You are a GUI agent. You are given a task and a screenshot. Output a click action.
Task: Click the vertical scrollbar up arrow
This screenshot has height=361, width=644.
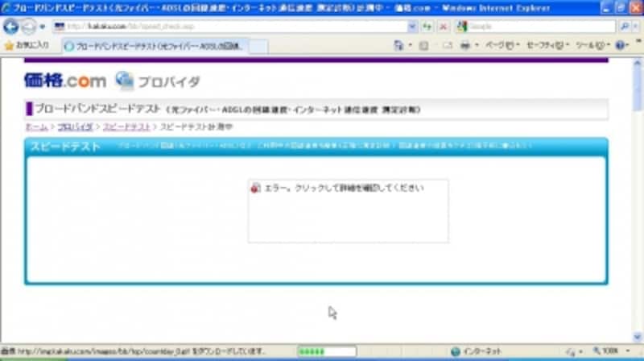[x=637, y=64]
